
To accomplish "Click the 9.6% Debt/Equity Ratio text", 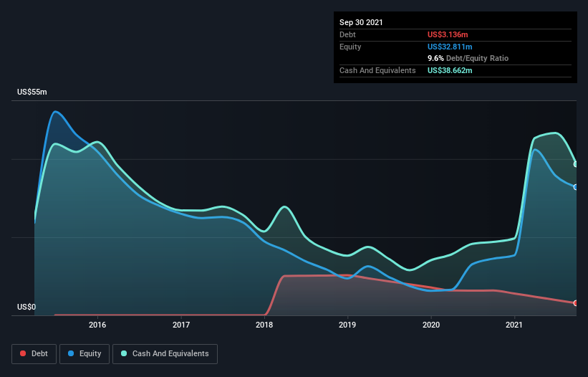I will click(468, 59).
